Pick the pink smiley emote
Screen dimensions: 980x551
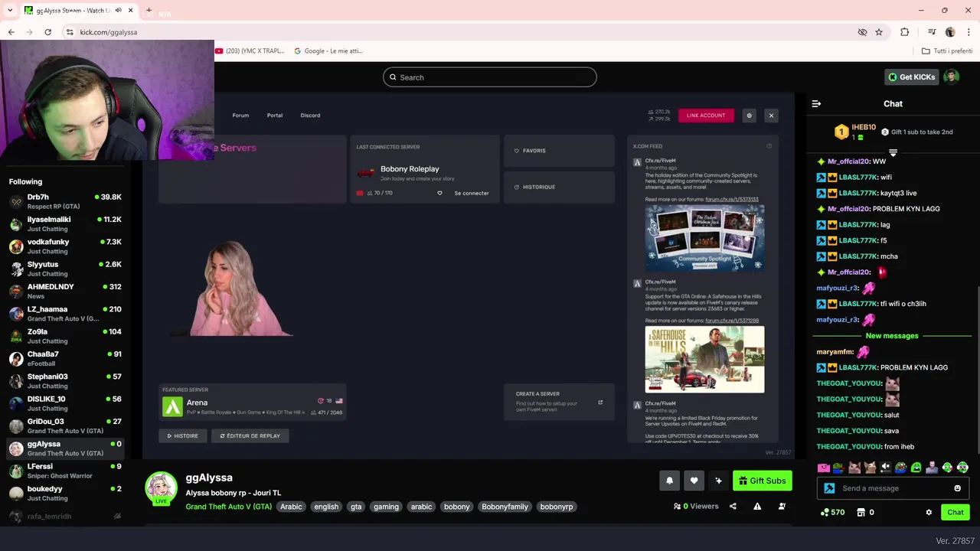coord(824,468)
